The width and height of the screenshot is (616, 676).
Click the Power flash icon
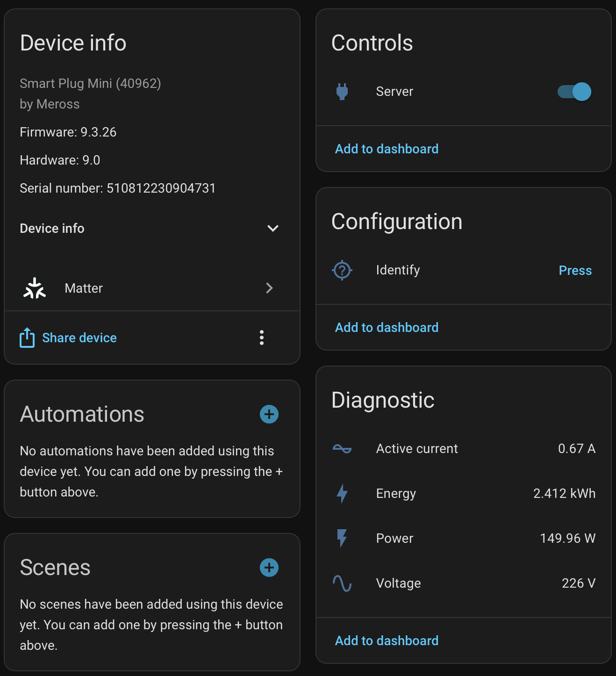point(342,538)
